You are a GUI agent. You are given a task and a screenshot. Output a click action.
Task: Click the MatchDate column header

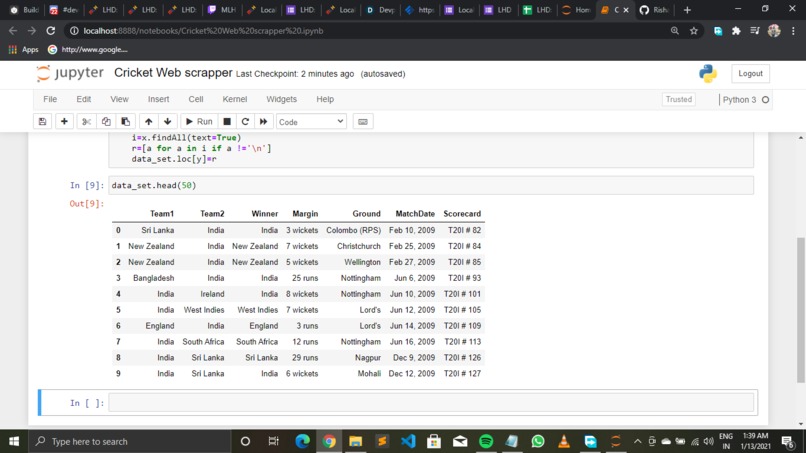tap(415, 214)
